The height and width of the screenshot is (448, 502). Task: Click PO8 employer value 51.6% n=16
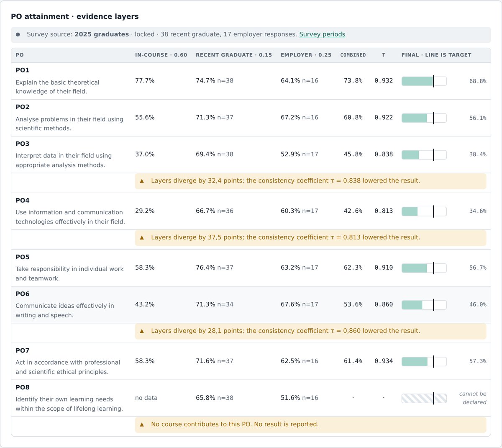[x=300, y=398]
